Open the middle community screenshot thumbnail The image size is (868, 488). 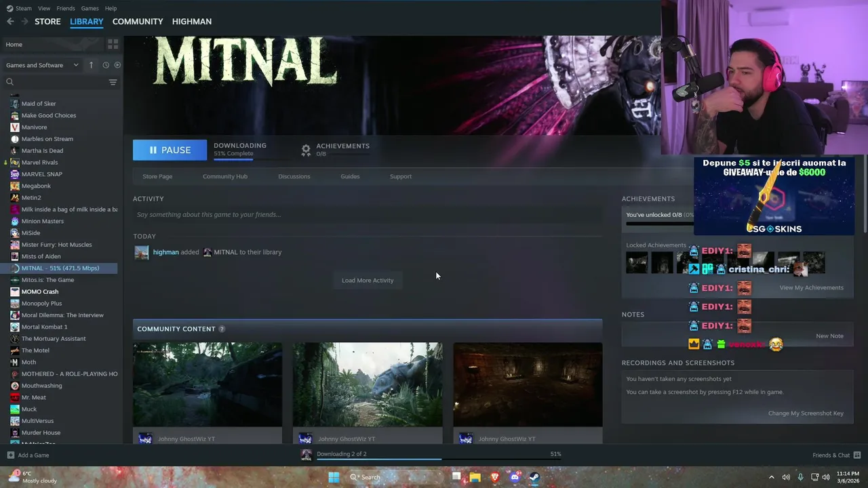(368, 384)
